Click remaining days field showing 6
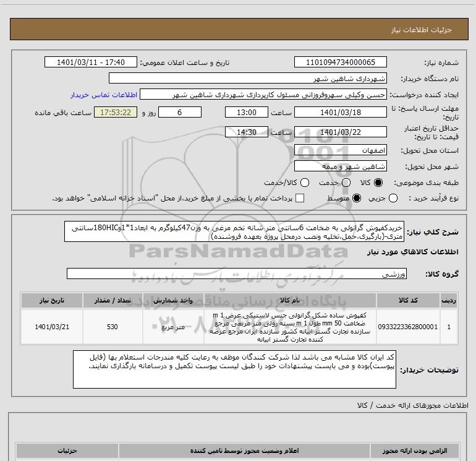 pos(180,112)
